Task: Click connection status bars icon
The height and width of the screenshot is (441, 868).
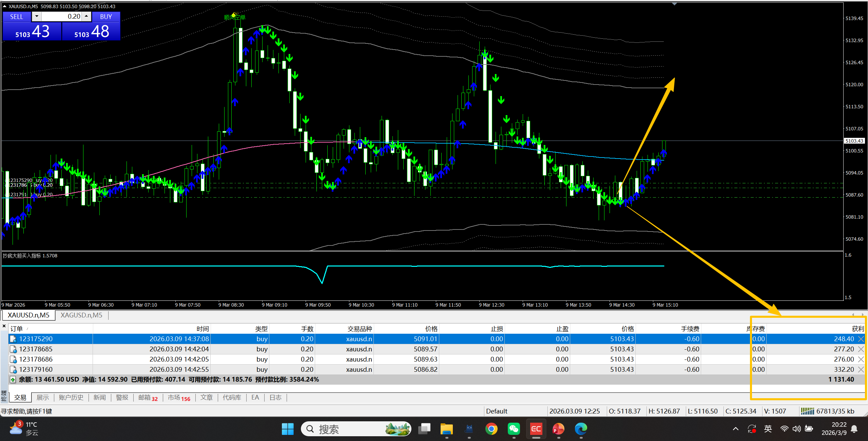Action: point(807,411)
